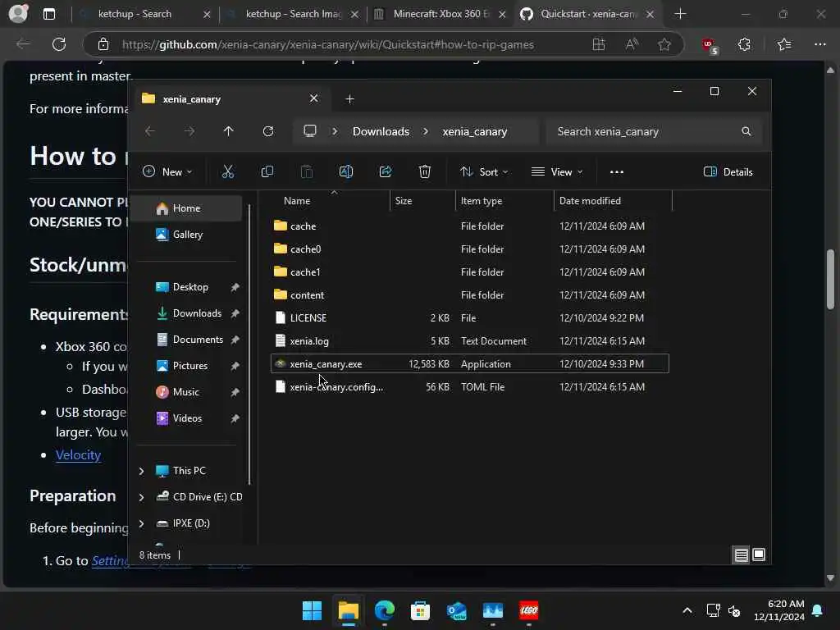Click the Read aloud icon in address bar
The width and height of the screenshot is (840, 630).
[632, 44]
